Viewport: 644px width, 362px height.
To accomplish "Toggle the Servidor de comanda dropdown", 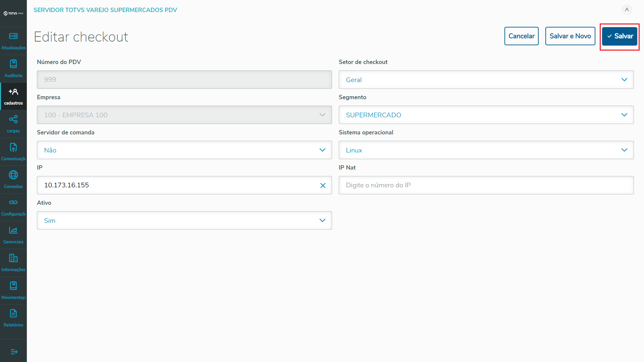I will (x=184, y=150).
